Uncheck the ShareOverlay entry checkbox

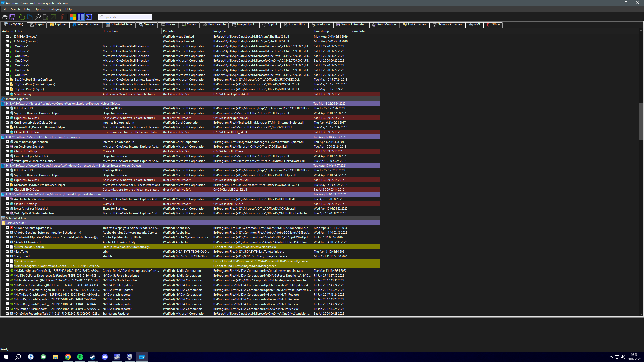point(7,94)
